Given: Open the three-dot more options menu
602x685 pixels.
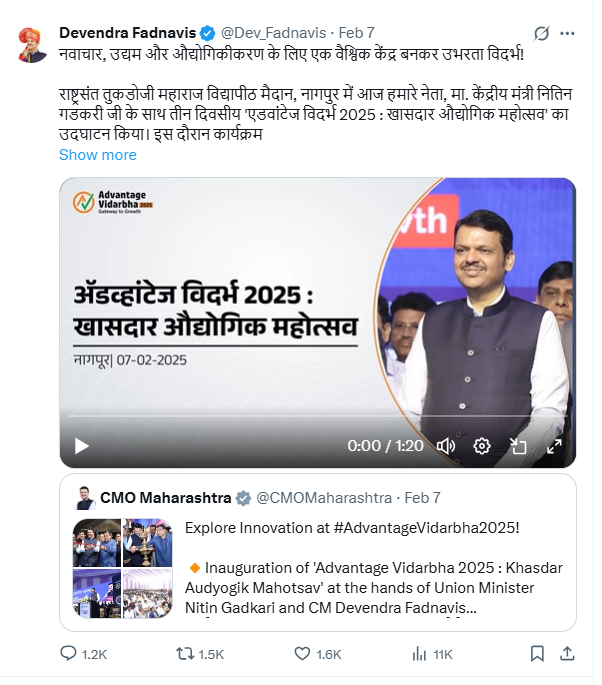Looking at the screenshot, I should point(567,33).
